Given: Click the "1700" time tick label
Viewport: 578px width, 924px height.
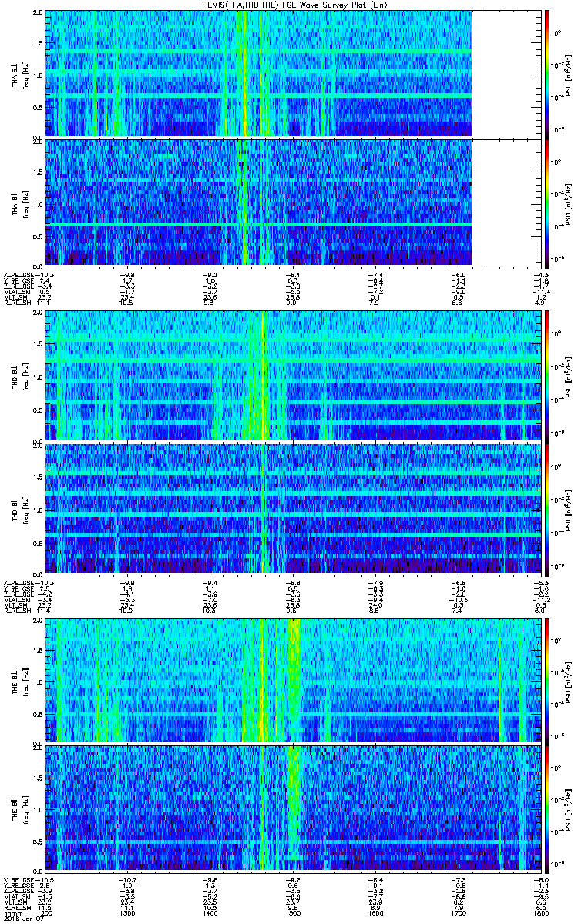Looking at the screenshot, I should coord(458,912).
